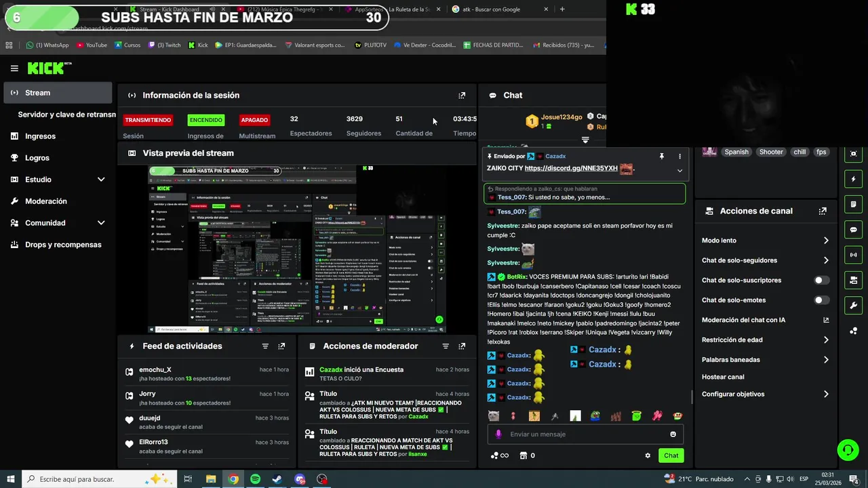The height and width of the screenshot is (488, 868).
Task: Click into the Enviar un mensaje field
Action: tap(585, 434)
